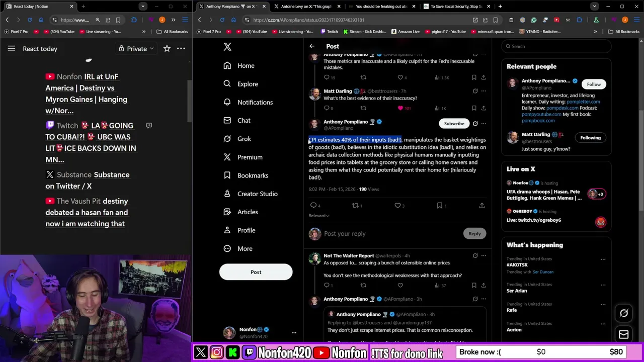Viewport: 644px width, 362px height.
Task: Bookmark Not The Walter Report reply
Action: coord(474,286)
